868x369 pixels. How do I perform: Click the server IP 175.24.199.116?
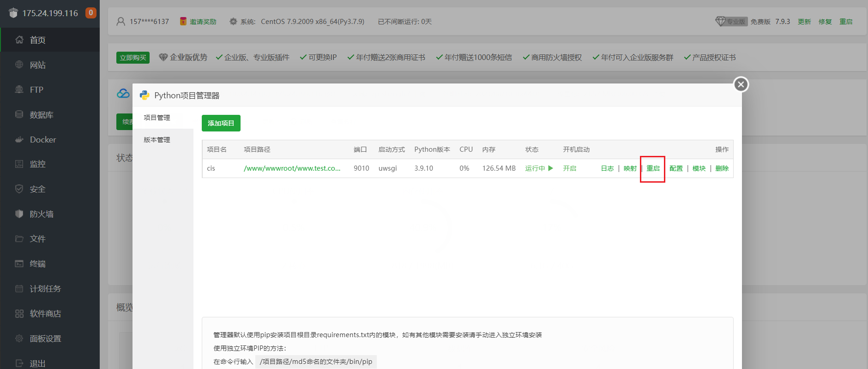[x=50, y=13]
